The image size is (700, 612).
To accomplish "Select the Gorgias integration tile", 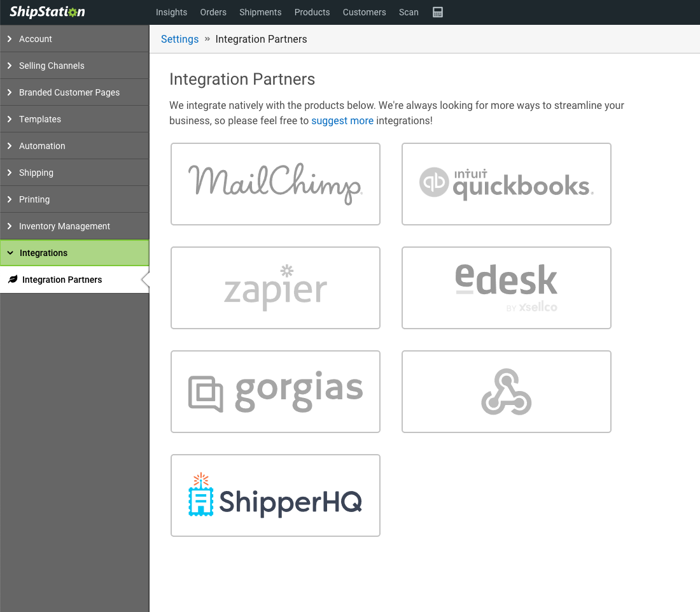I will click(x=276, y=392).
